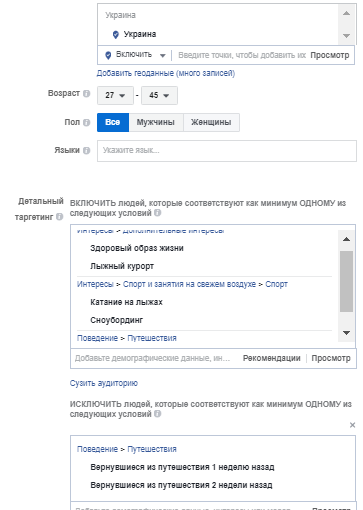Click the Пол info icon
The image size is (363, 510).
tap(86, 122)
